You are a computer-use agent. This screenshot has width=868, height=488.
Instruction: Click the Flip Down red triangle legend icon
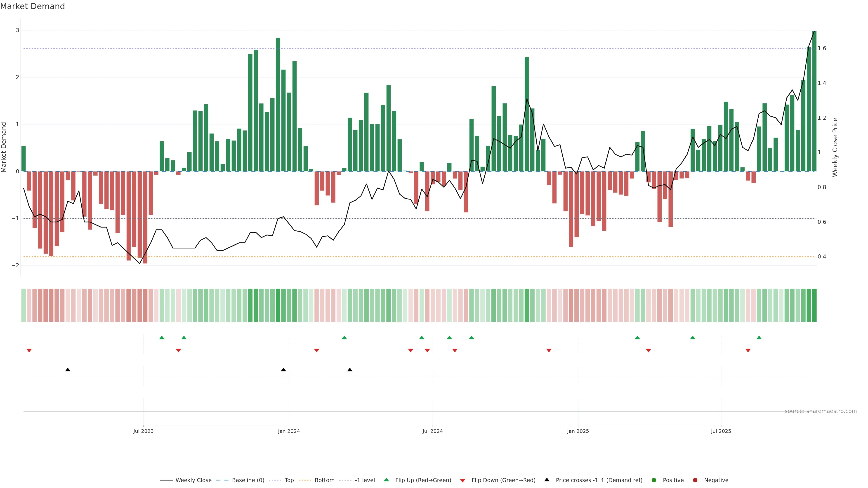[462, 480]
